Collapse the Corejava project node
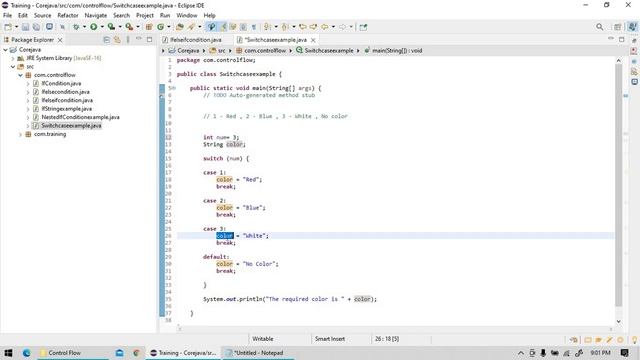640x360 pixels. coord(5,50)
